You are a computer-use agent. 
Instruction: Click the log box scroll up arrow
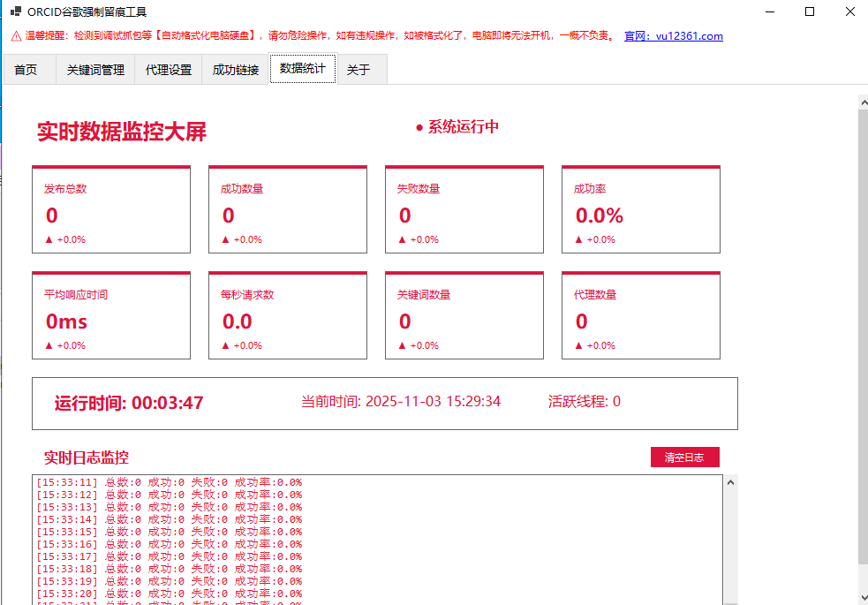(x=730, y=483)
